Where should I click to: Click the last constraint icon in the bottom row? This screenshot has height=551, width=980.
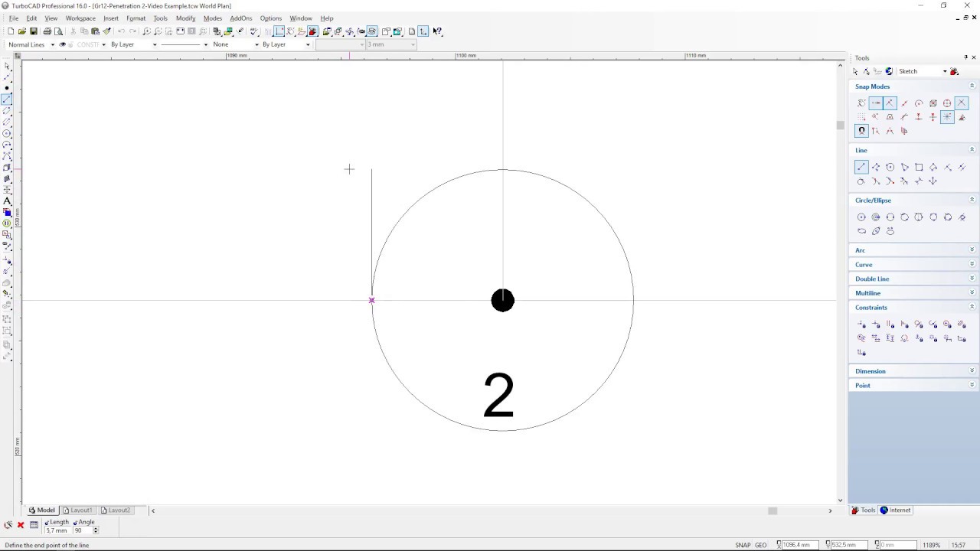pos(861,353)
